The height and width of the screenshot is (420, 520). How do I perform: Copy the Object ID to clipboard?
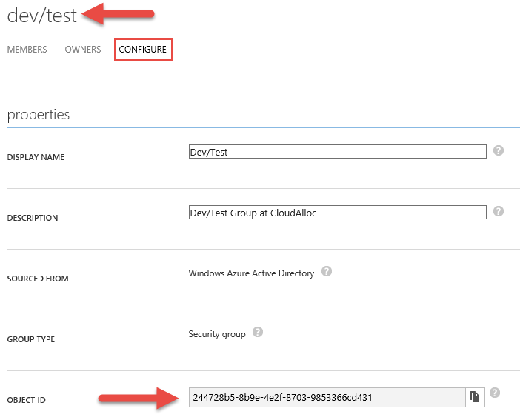coord(475,398)
